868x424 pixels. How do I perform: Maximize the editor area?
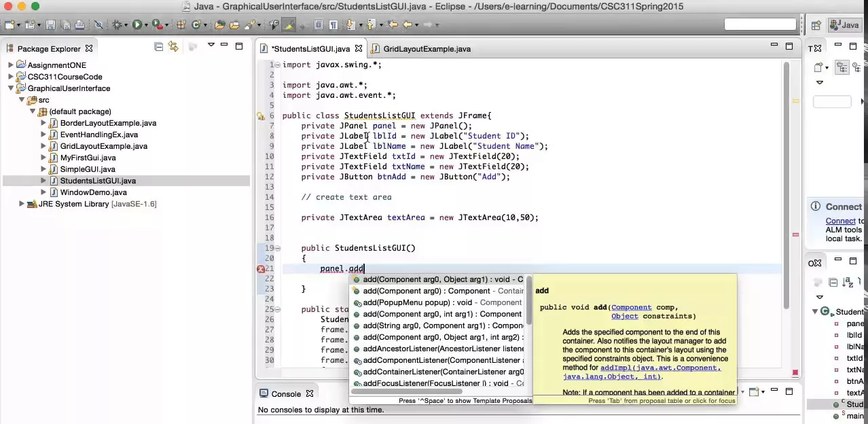click(789, 46)
